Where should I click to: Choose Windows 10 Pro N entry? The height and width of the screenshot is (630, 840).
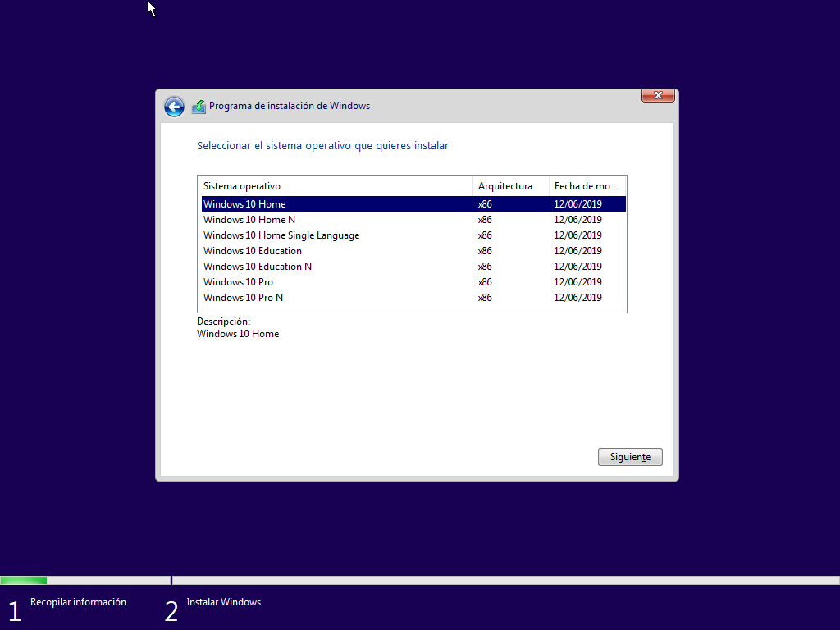pyautogui.click(x=243, y=298)
